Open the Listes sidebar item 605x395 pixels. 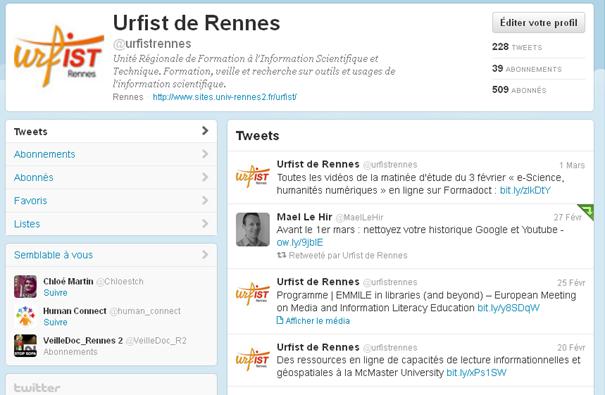(111, 224)
